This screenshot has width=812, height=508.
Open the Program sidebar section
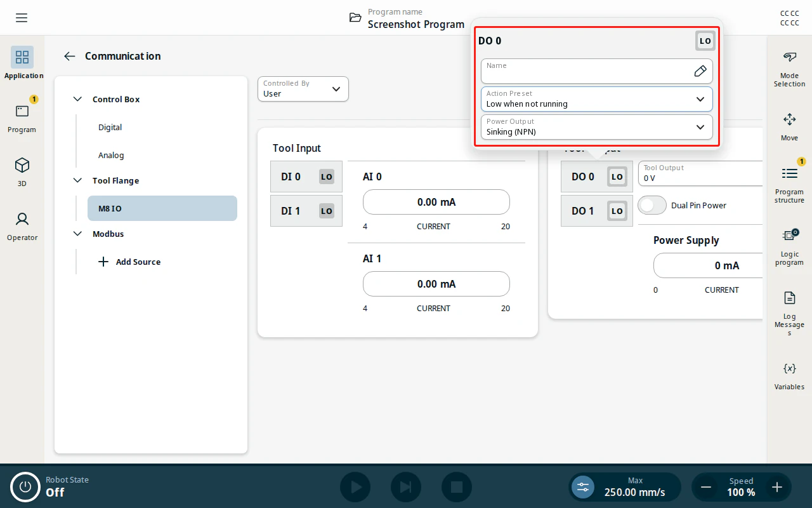pos(22,117)
